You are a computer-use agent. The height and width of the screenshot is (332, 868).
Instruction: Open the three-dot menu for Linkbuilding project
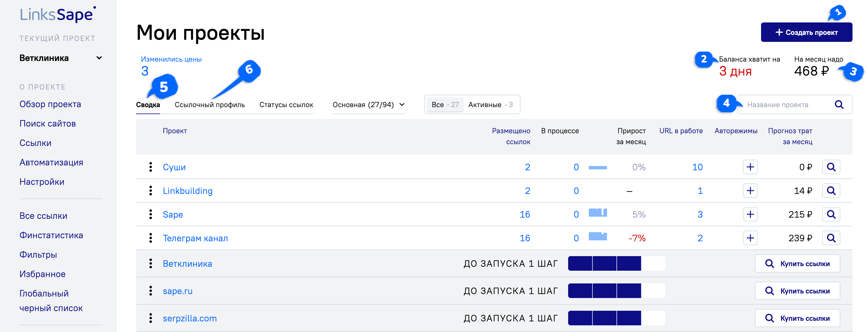(x=151, y=191)
